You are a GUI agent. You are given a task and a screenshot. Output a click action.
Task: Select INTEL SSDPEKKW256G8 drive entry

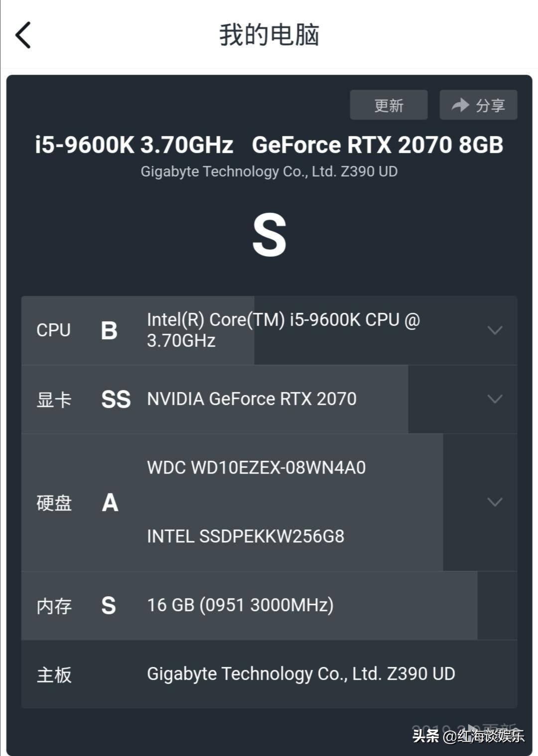click(x=246, y=536)
